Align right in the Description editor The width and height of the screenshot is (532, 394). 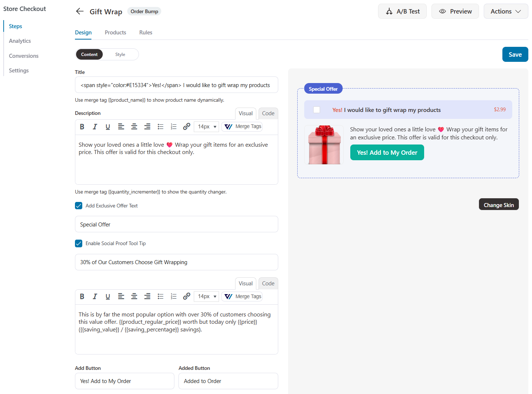coord(147,127)
